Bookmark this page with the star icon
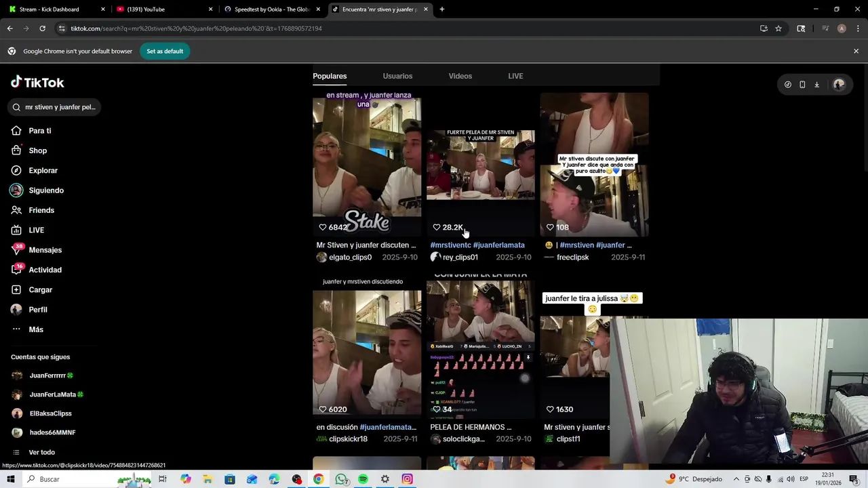Image resolution: width=868 pixels, height=488 pixels. pos(778,28)
